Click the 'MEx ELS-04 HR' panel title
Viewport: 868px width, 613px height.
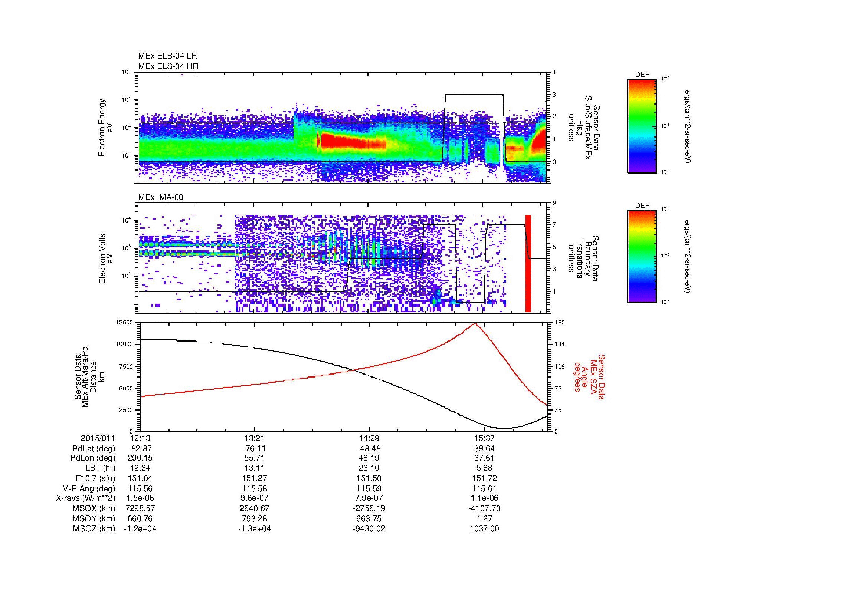click(168, 66)
